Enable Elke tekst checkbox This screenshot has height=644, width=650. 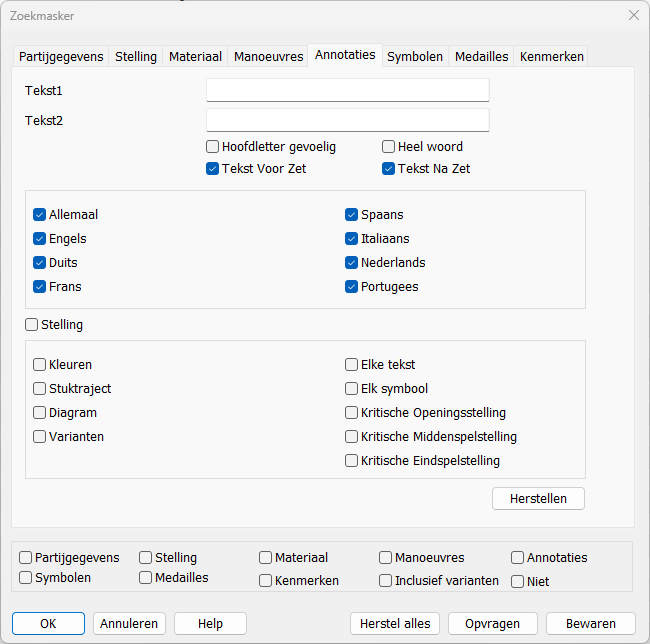pos(352,364)
